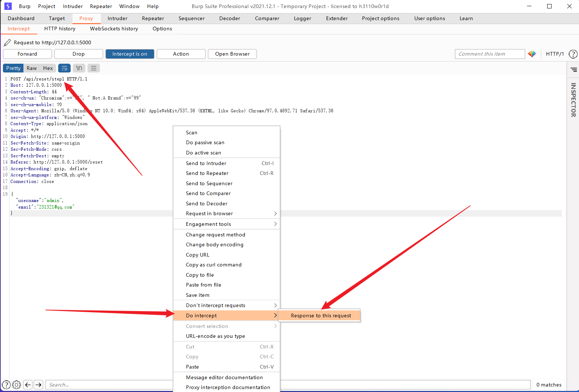Image resolution: width=579 pixels, height=392 pixels.
Task: Click the search help question icon
Action: click(6, 385)
